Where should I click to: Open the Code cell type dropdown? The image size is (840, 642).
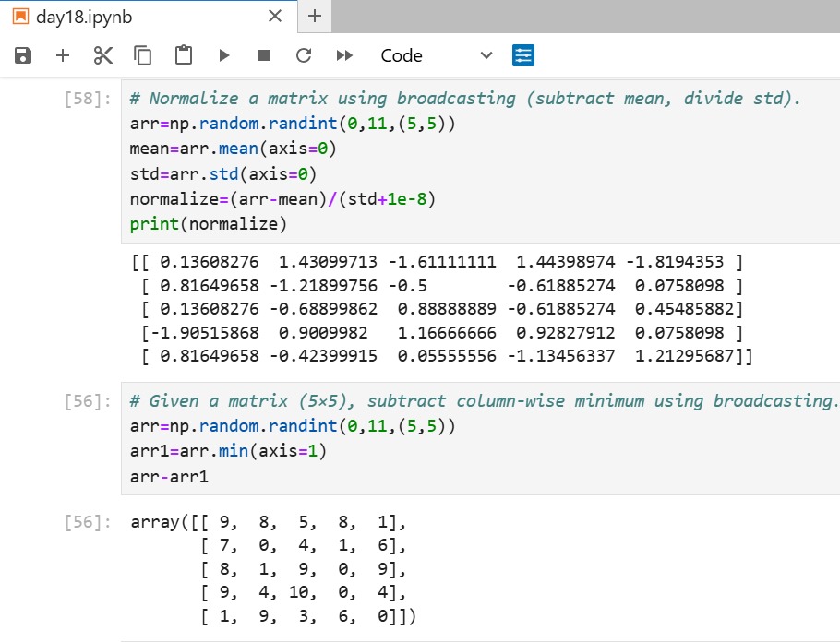click(x=402, y=55)
